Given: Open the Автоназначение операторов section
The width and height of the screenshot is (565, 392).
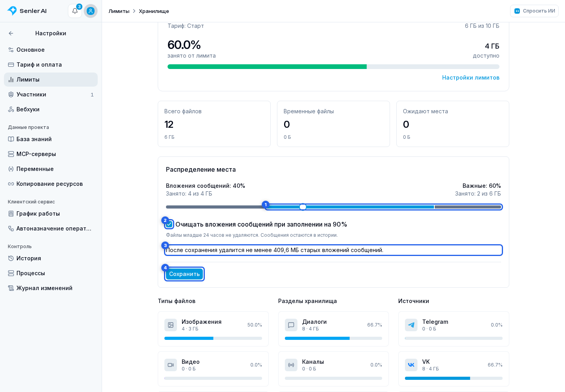Looking at the screenshot, I should [x=51, y=229].
